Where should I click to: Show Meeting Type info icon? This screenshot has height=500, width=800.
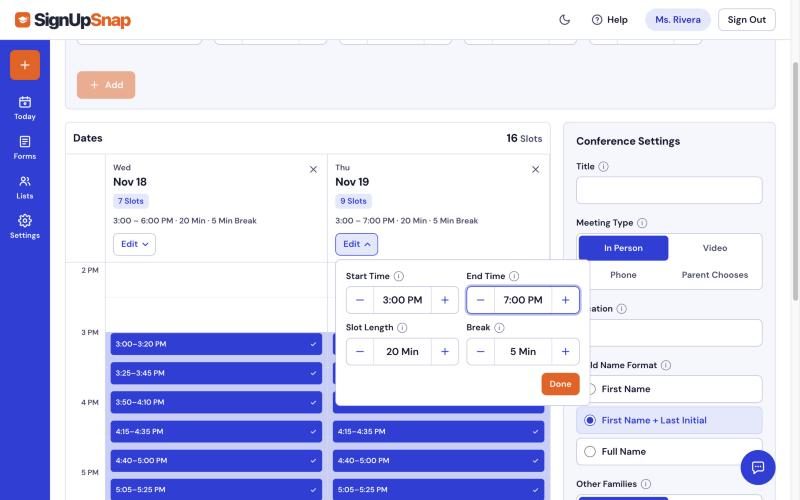(x=642, y=223)
